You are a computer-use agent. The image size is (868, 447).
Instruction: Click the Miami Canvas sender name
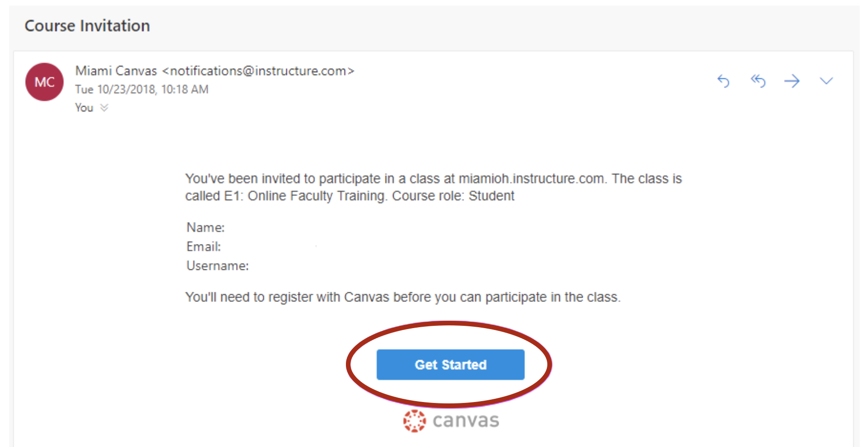tap(116, 71)
